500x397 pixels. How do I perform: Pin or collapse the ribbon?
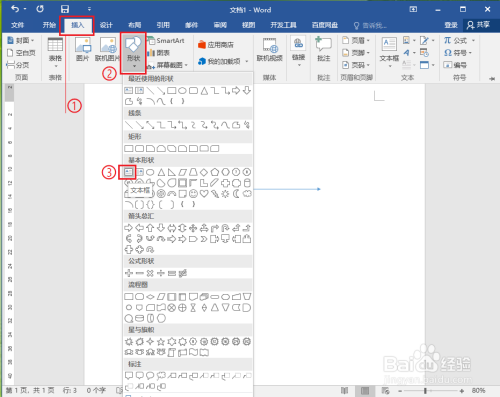click(492, 79)
